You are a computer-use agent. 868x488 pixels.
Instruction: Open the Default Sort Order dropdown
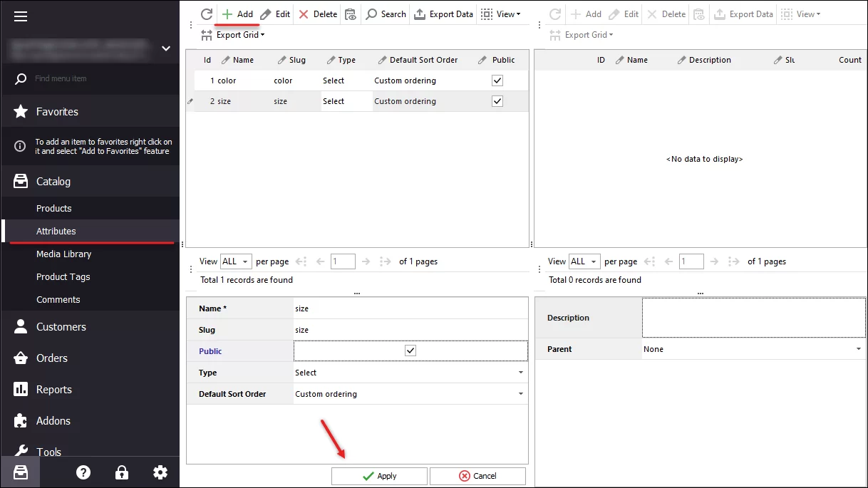click(520, 393)
